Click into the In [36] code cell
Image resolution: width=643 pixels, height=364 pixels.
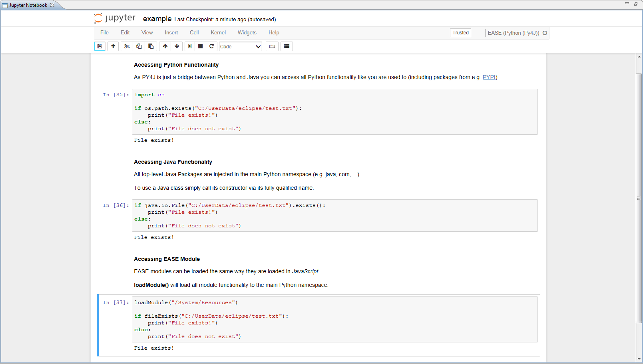click(x=334, y=215)
